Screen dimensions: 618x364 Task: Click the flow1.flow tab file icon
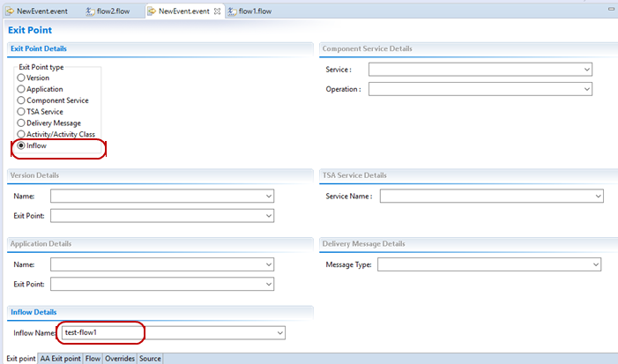[x=231, y=11]
